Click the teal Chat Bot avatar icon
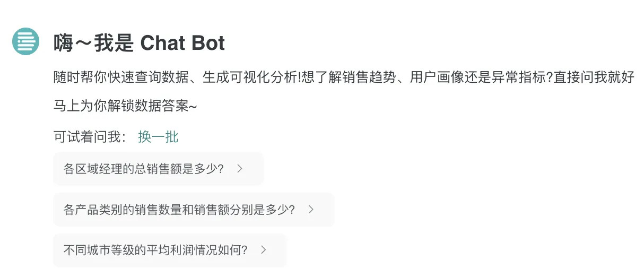 click(x=25, y=41)
